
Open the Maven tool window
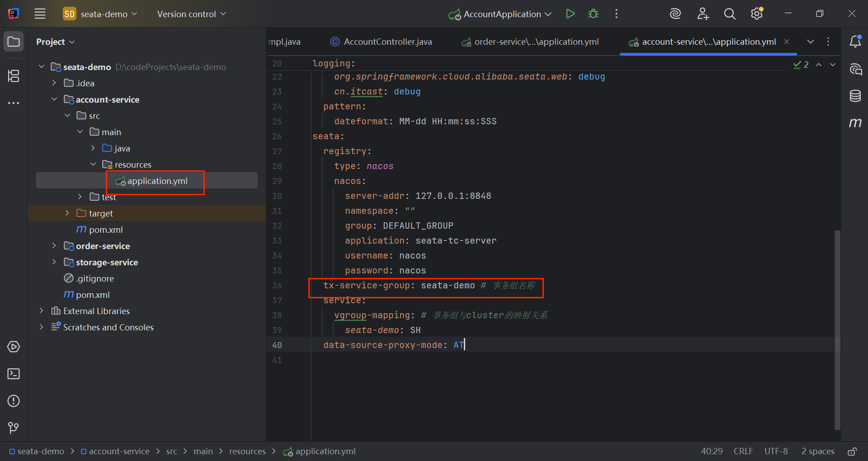tap(855, 122)
